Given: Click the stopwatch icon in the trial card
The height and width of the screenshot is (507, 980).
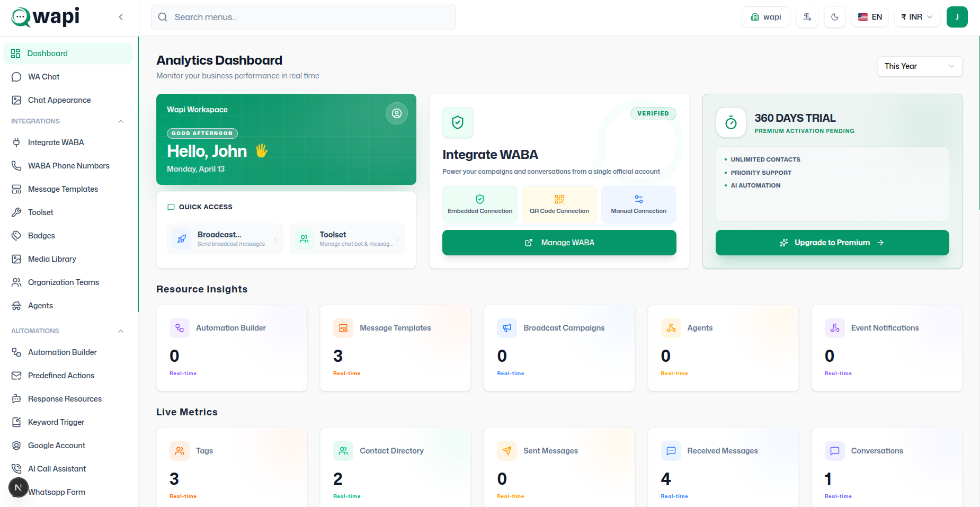Looking at the screenshot, I should [x=731, y=123].
